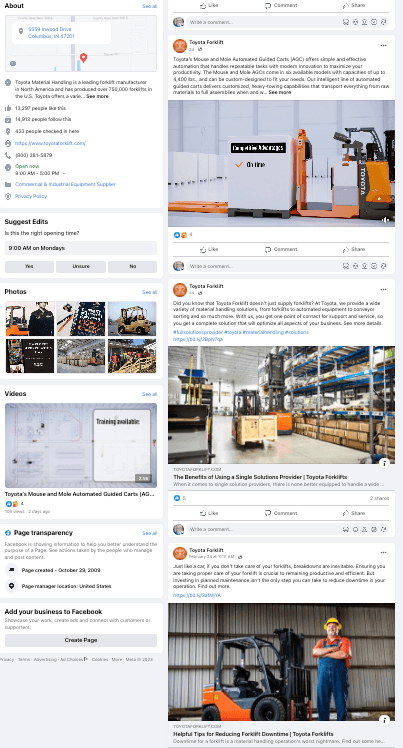Viewport: 403px width, 748px height.
Task: Click the Toyota Forklift avatar on the AGC post
Action: coord(180,46)
